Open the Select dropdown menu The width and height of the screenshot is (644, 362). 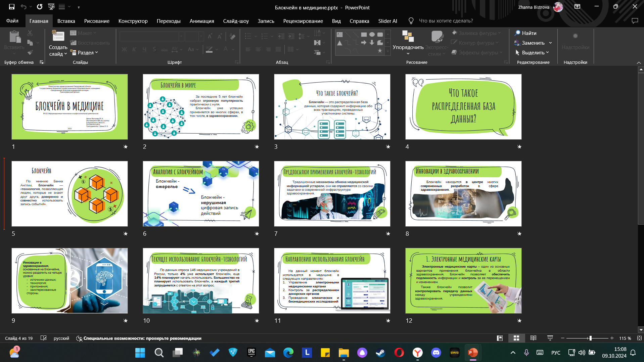point(532,52)
